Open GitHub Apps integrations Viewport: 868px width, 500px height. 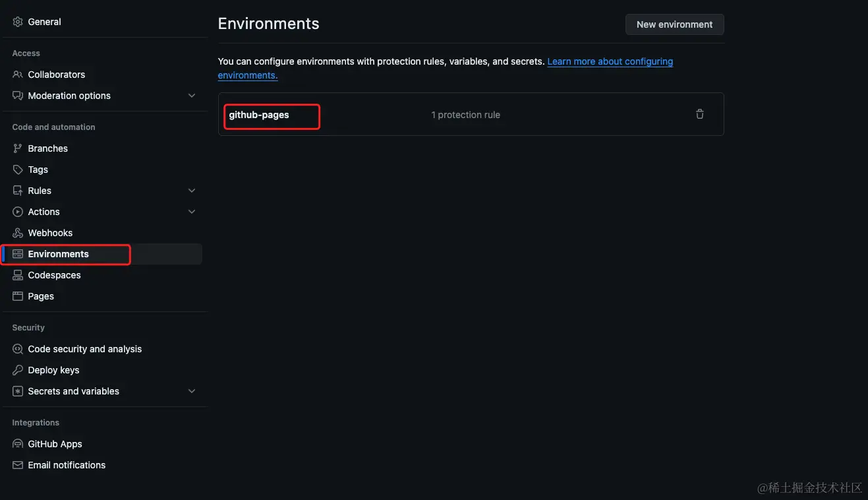pyautogui.click(x=55, y=444)
